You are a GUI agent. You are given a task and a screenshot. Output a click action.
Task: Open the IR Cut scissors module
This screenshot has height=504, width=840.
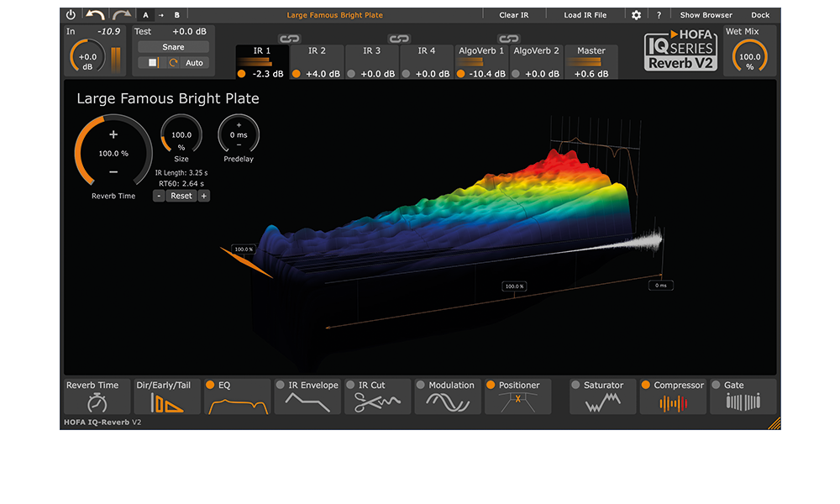click(378, 396)
